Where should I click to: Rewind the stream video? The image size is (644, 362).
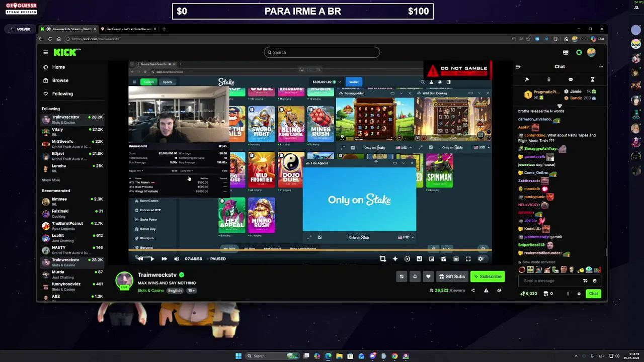140,259
